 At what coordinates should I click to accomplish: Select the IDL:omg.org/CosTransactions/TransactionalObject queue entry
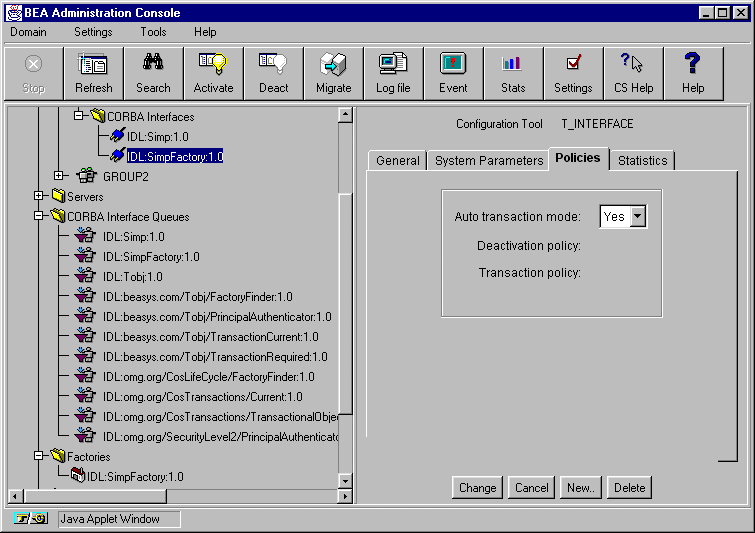(220, 416)
